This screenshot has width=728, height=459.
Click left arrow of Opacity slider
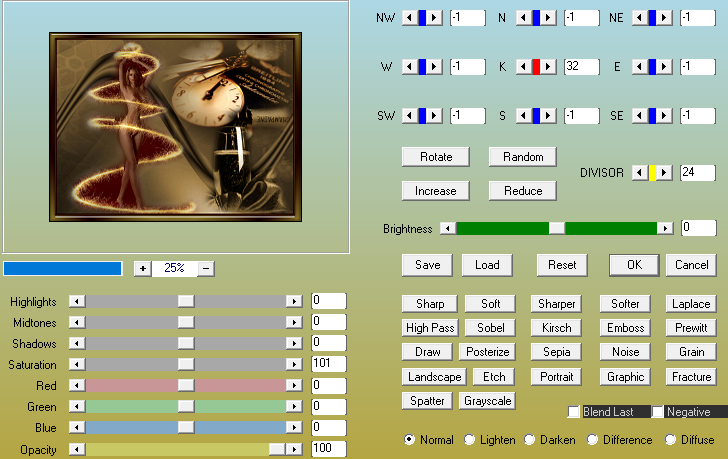click(76, 450)
